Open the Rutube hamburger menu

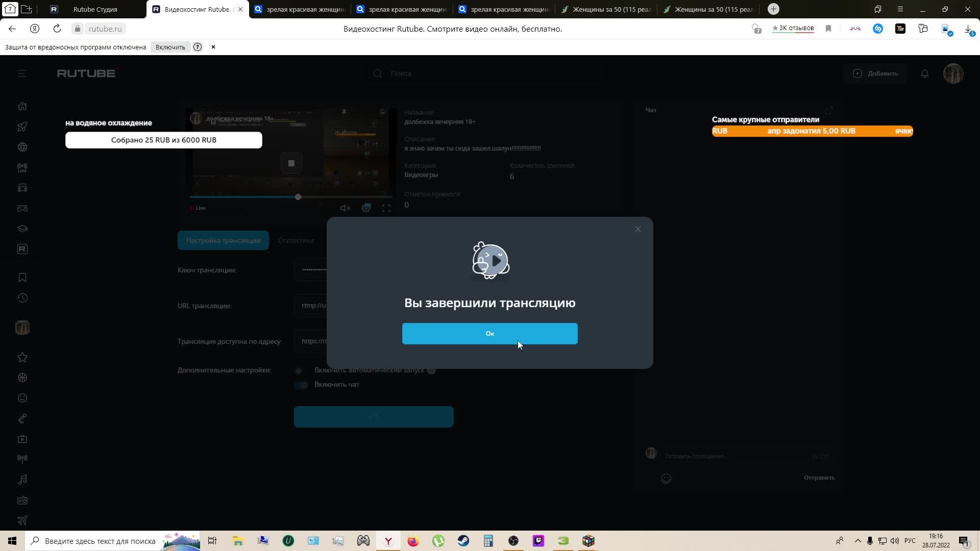click(x=22, y=73)
